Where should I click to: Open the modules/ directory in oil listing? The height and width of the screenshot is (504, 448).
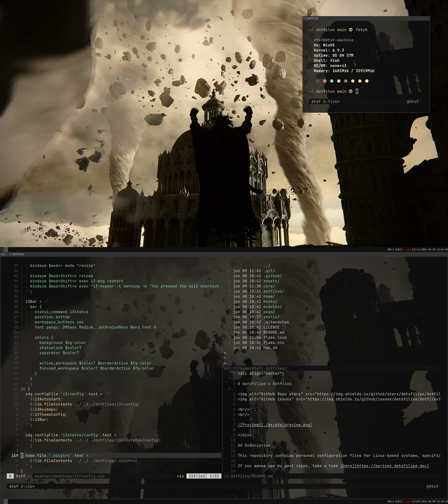(x=273, y=307)
